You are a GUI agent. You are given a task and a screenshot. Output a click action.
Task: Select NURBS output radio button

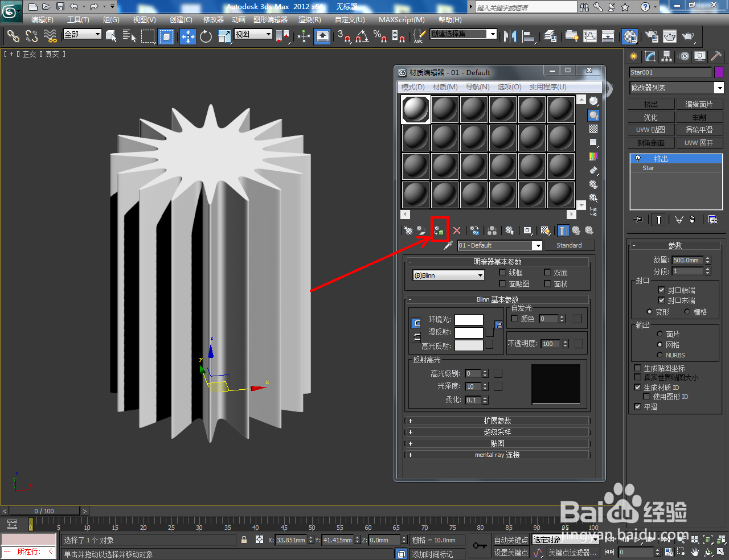660,355
